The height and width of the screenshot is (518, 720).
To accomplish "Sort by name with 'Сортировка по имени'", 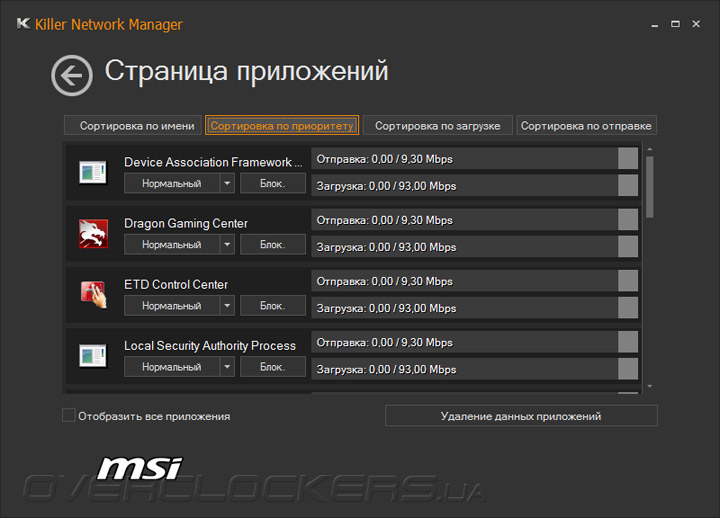I will point(133,125).
